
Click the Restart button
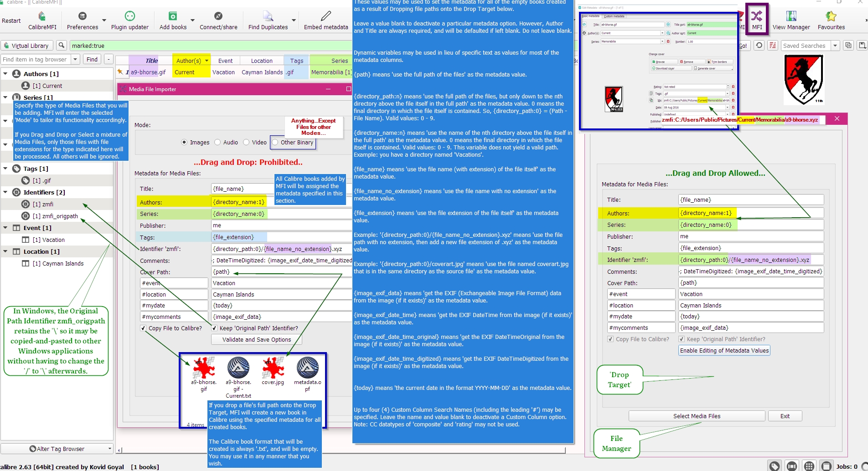click(x=11, y=20)
